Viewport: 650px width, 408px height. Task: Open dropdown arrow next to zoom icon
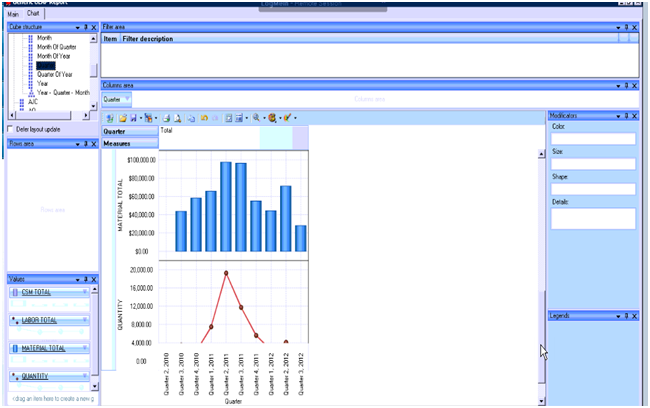coord(264,119)
